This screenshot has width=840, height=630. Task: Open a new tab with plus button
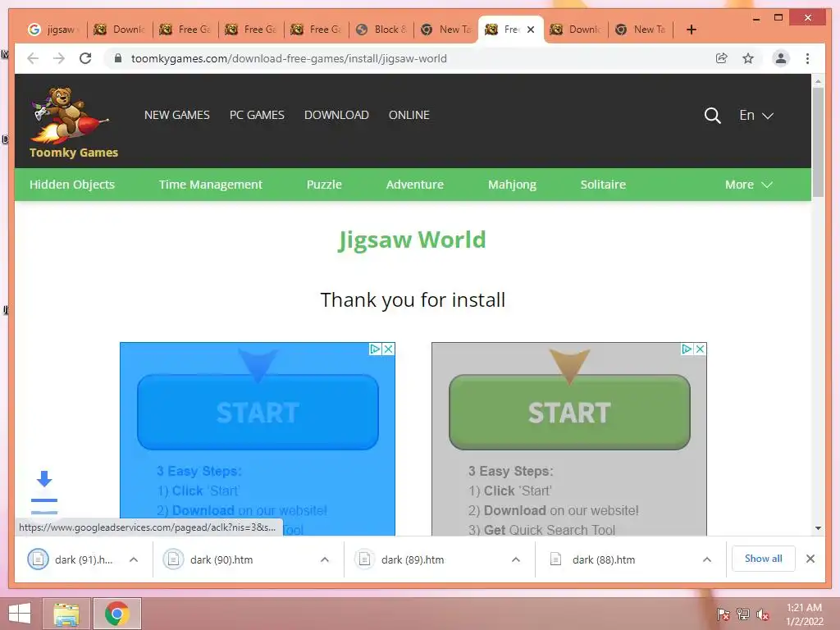[691, 30]
